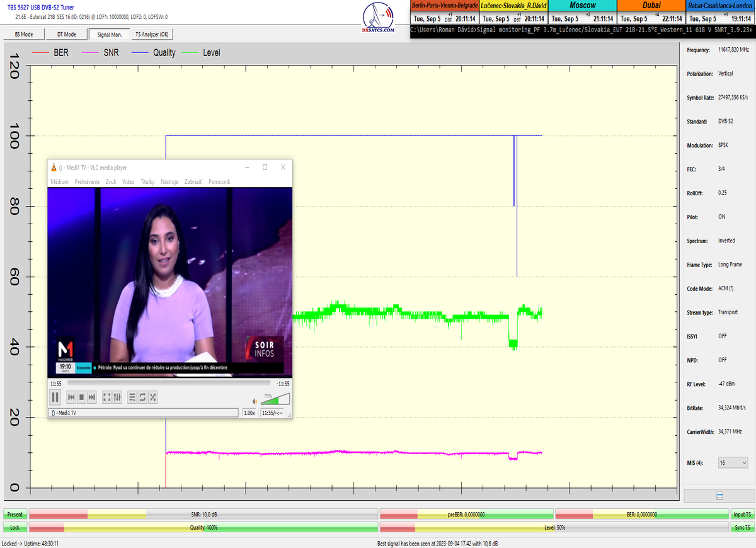
Task: Toggle VLC loop repeat mode
Action: pos(142,397)
